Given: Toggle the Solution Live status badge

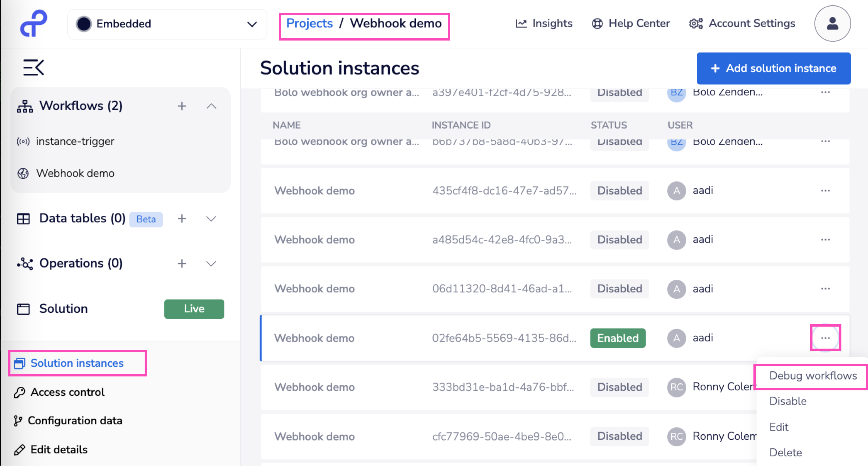Looking at the screenshot, I should (x=194, y=309).
